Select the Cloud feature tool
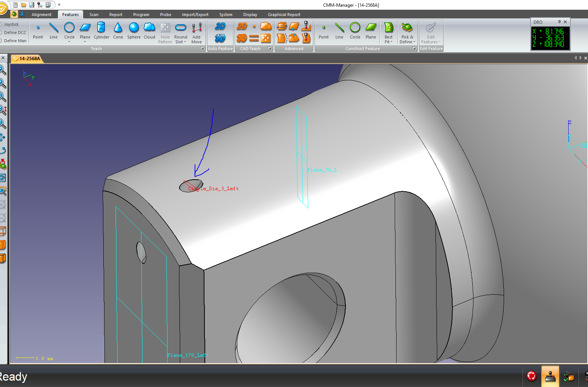588x387 pixels. pos(150,31)
